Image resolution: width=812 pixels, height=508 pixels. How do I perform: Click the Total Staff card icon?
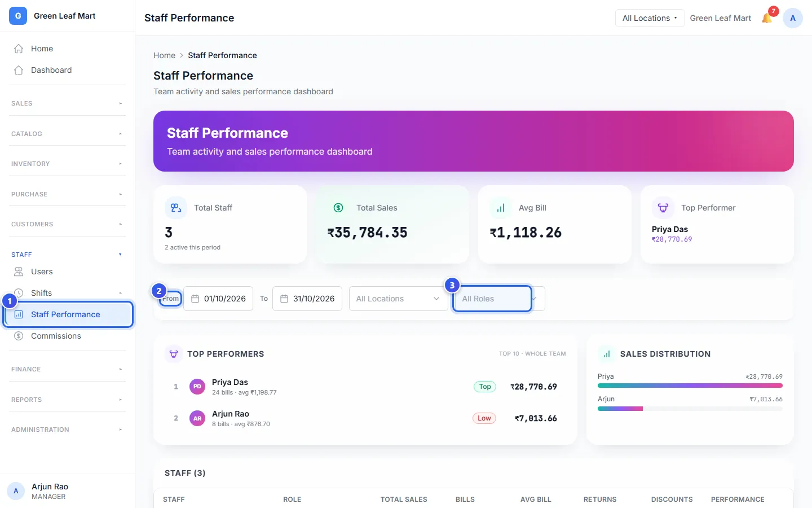176,208
